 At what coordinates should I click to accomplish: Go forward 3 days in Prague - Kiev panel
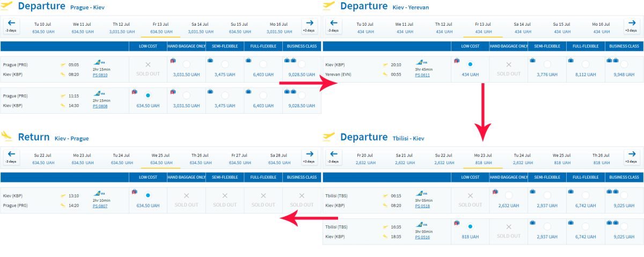click(309, 26)
